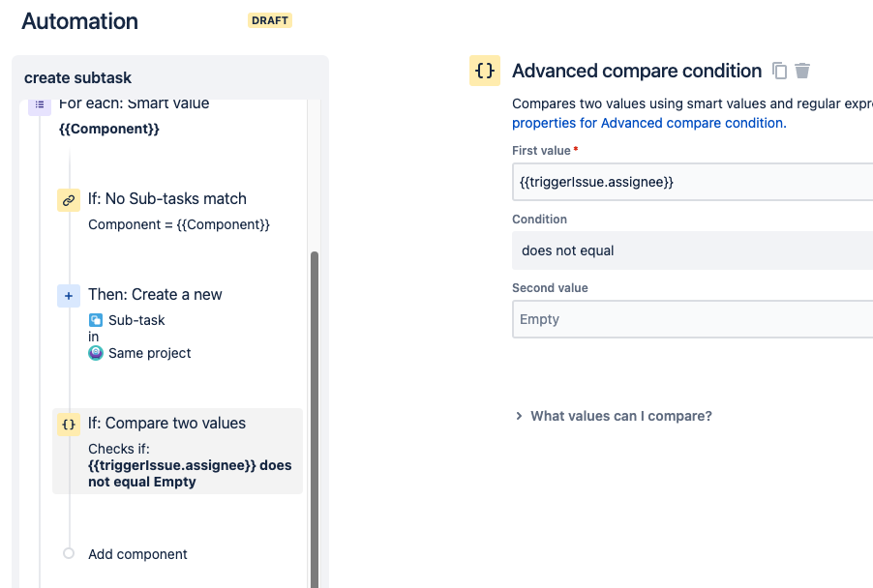
Task: Click the Add component circle node
Action: [69, 553]
